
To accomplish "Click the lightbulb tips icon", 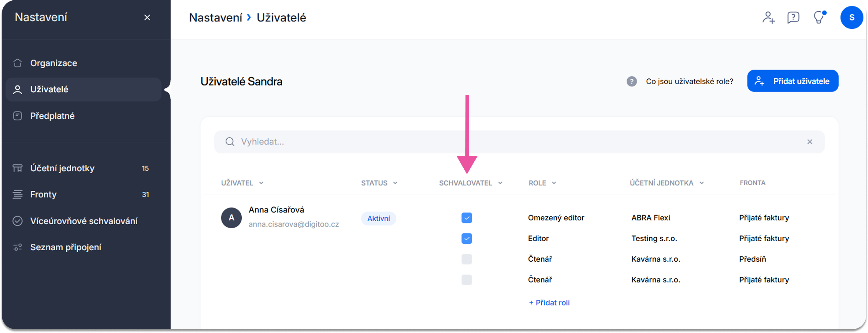I will click(819, 17).
